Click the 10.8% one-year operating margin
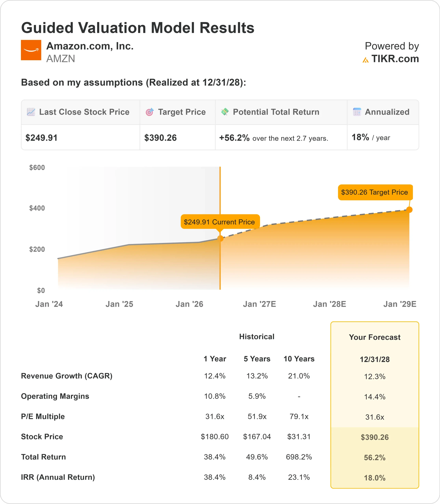This screenshot has width=440, height=504. tap(215, 396)
